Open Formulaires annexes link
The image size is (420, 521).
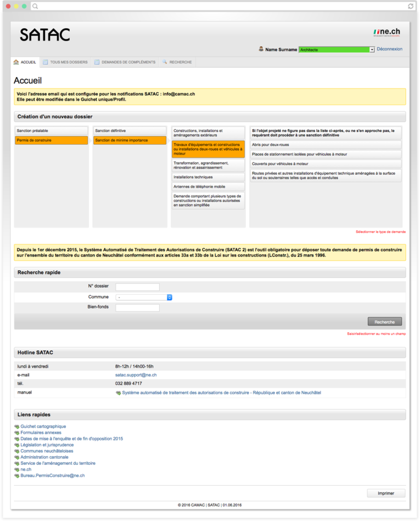(x=41, y=432)
